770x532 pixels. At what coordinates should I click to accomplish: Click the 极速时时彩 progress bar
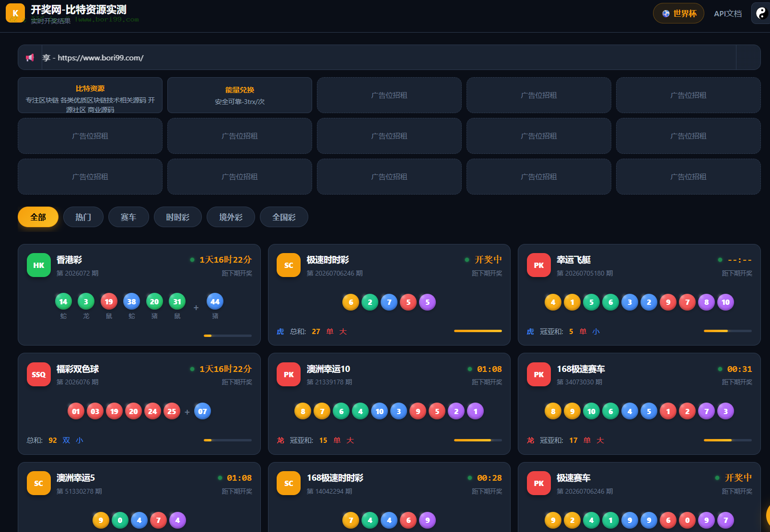pyautogui.click(x=478, y=331)
